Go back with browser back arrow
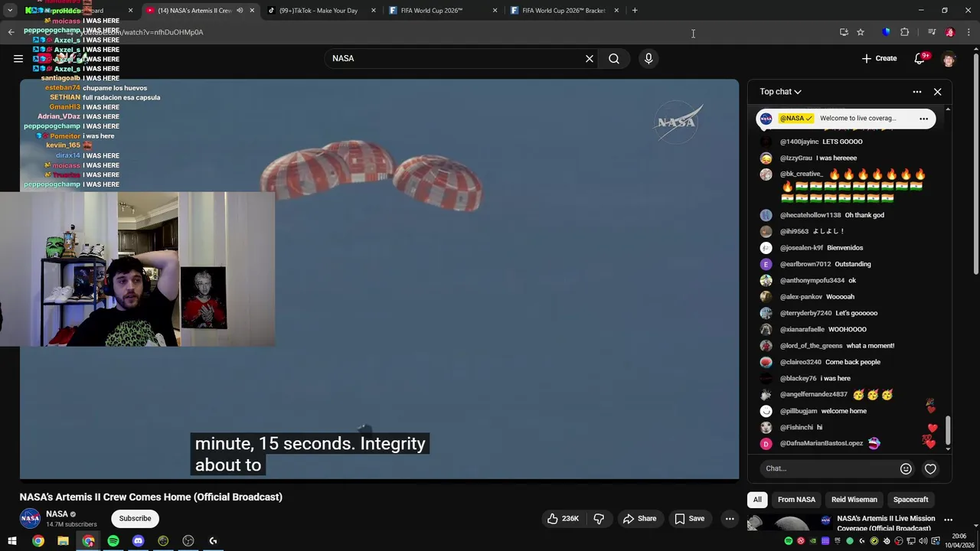Image resolution: width=980 pixels, height=551 pixels. (x=11, y=32)
